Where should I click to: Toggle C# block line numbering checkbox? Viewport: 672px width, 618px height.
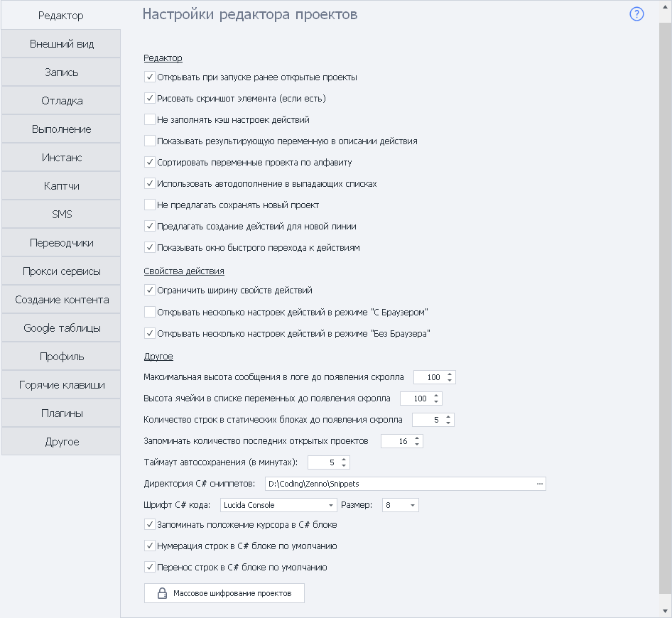(150, 546)
